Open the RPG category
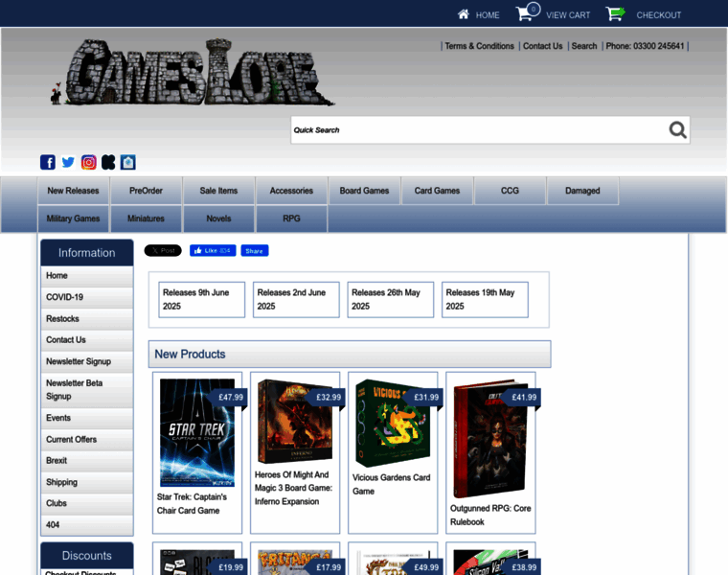Image resolution: width=728 pixels, height=575 pixels. pos(291,218)
